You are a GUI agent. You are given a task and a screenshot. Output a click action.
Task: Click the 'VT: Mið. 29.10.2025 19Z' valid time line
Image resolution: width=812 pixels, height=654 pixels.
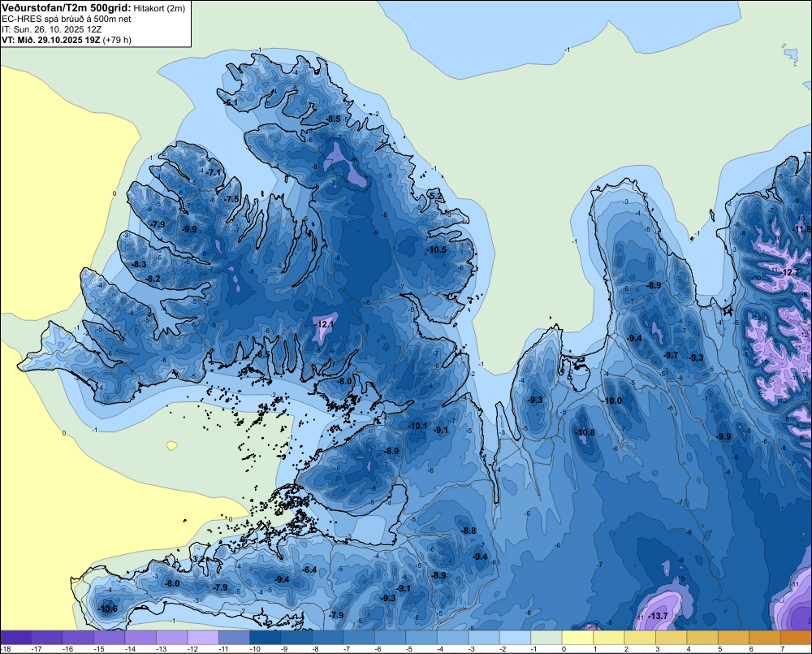pos(50,40)
